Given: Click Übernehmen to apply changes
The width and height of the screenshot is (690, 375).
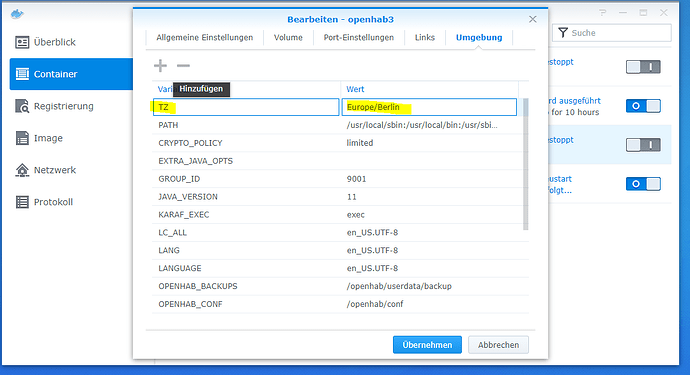Looking at the screenshot, I should coord(427,345).
